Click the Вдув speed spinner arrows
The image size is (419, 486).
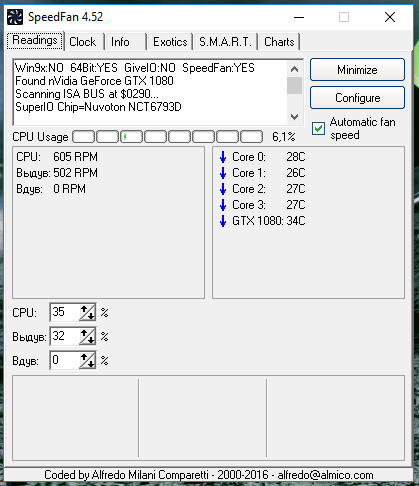(88, 360)
